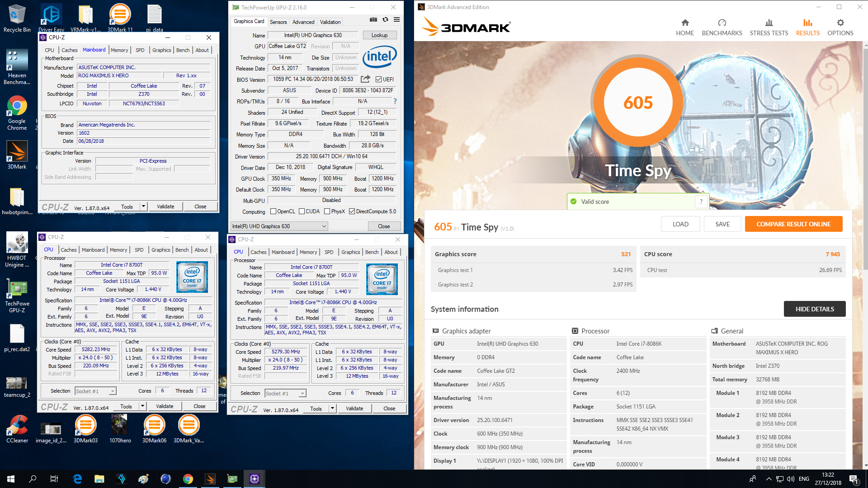This screenshot has width=868, height=488.
Task: Open Recycle Bin desktop icon
Action: pyautogui.click(x=17, y=19)
